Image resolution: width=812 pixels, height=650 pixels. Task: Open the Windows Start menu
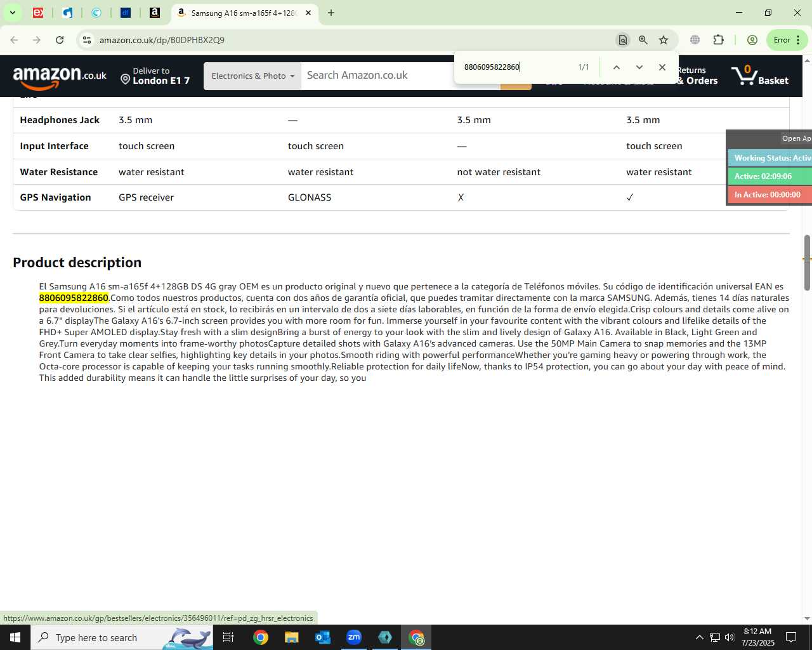click(15, 637)
